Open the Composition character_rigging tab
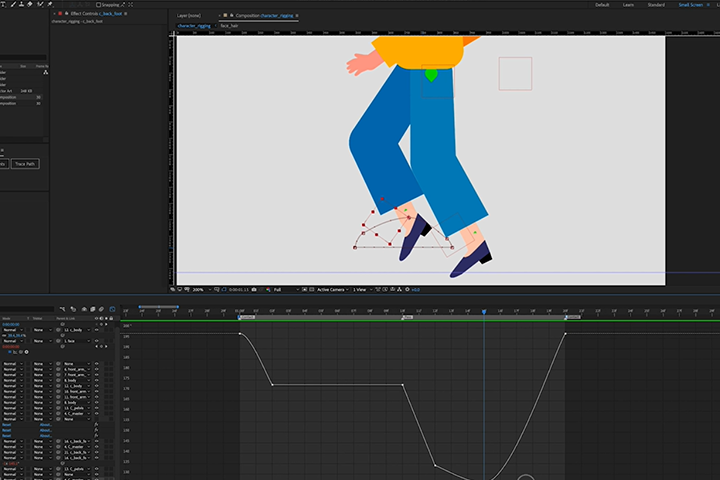This screenshot has height=480, width=720. pyautogui.click(x=264, y=16)
